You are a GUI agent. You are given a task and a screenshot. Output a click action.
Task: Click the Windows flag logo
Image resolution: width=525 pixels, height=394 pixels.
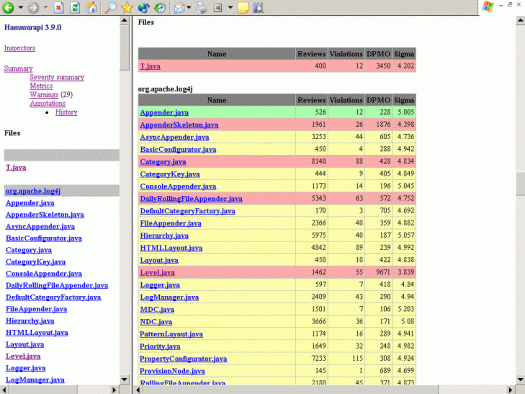coord(488,6)
